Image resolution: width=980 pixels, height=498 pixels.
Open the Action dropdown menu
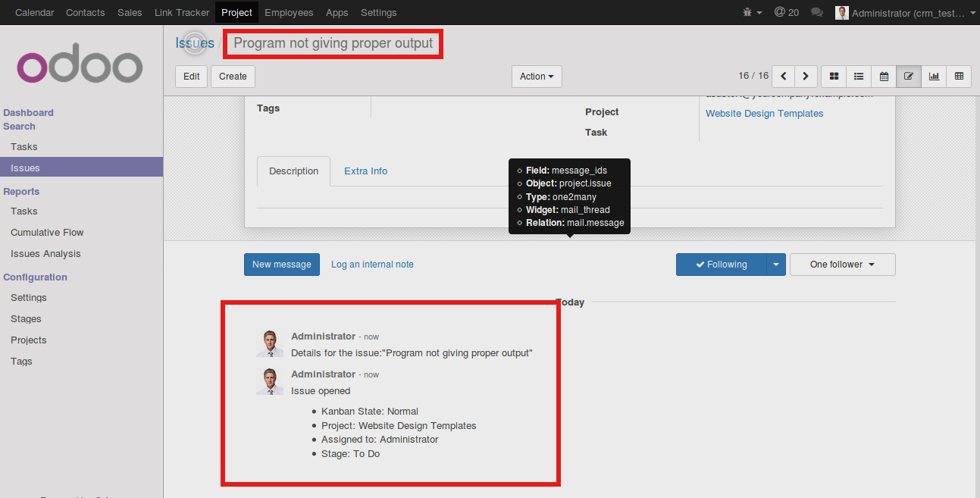tap(537, 76)
